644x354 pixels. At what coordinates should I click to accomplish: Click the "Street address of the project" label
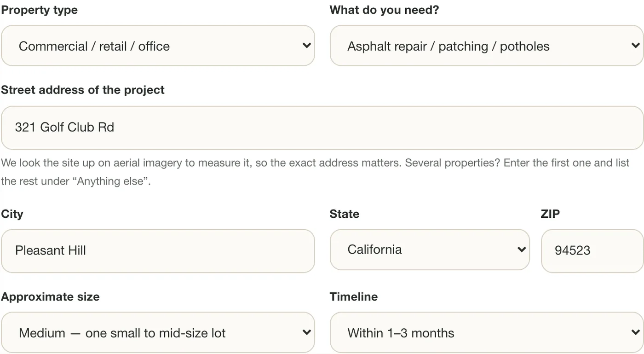[x=83, y=90]
